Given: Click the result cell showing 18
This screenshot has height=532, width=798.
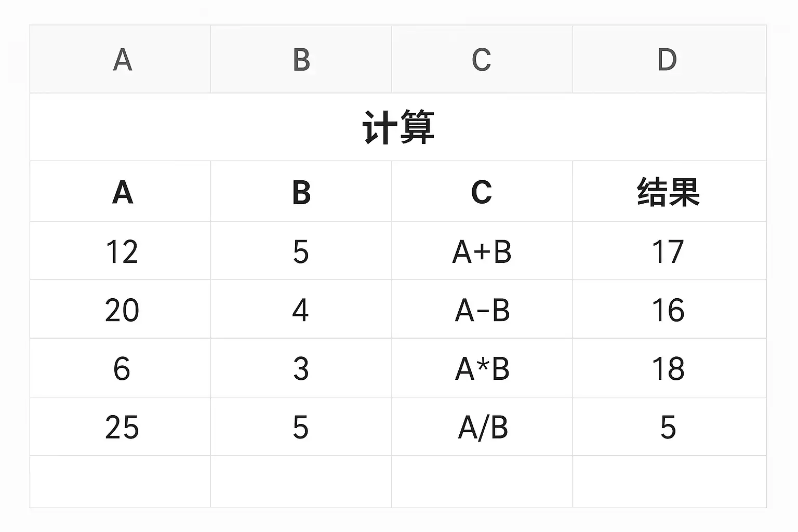Looking at the screenshot, I should click(669, 368).
